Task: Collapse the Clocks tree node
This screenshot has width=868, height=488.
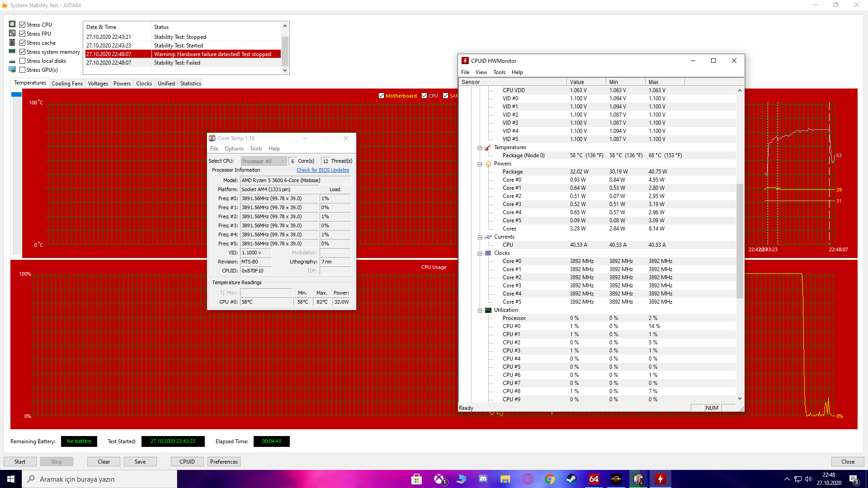Action: (480, 253)
